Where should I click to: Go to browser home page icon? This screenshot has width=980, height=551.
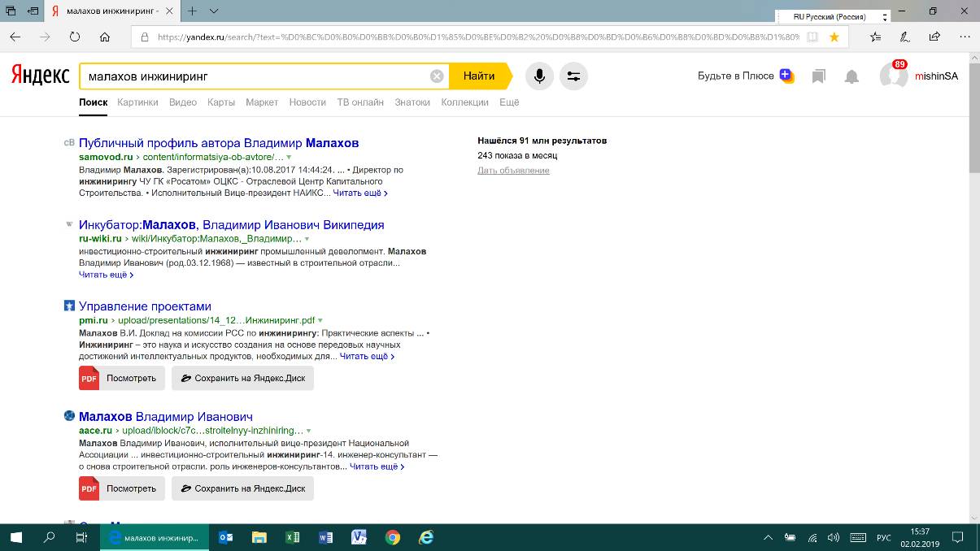[105, 37]
